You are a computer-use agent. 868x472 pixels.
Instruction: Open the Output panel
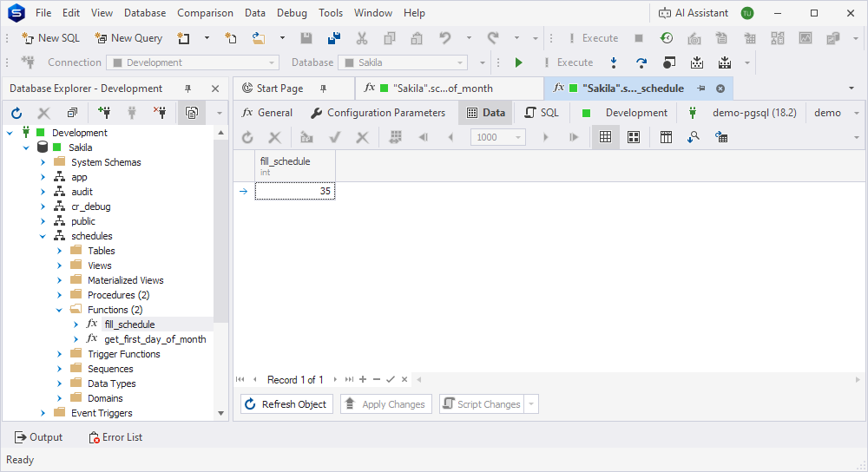pos(39,437)
